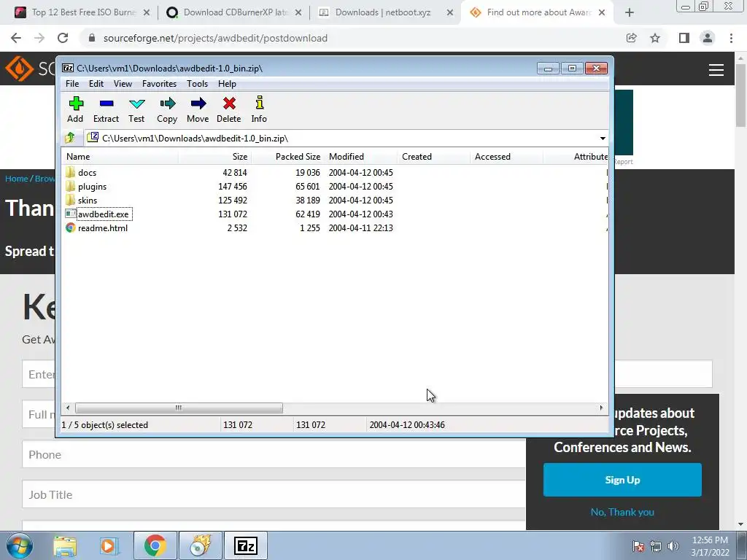Click the Sign Up button

(622, 480)
